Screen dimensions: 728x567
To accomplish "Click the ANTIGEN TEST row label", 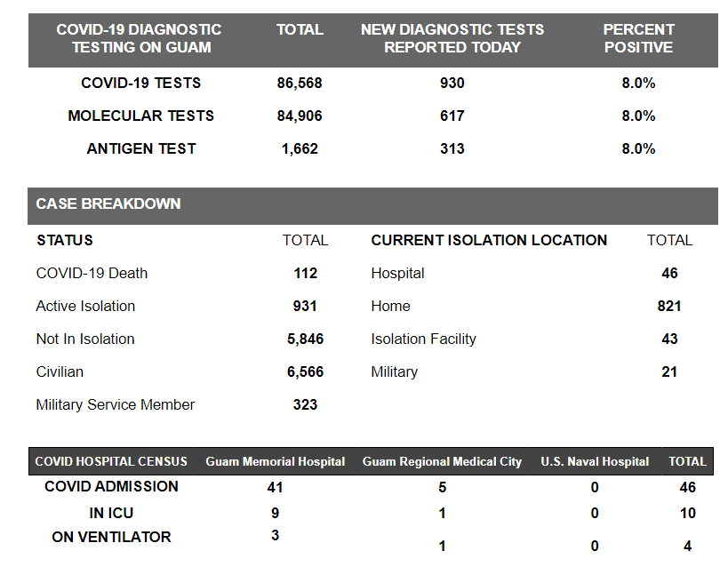I will pos(141,148).
